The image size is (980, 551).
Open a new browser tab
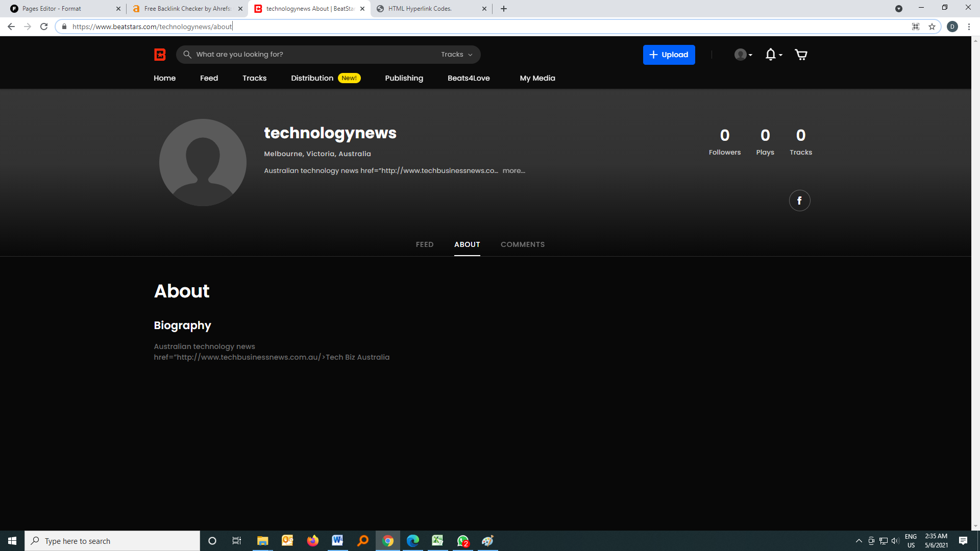[x=504, y=9]
